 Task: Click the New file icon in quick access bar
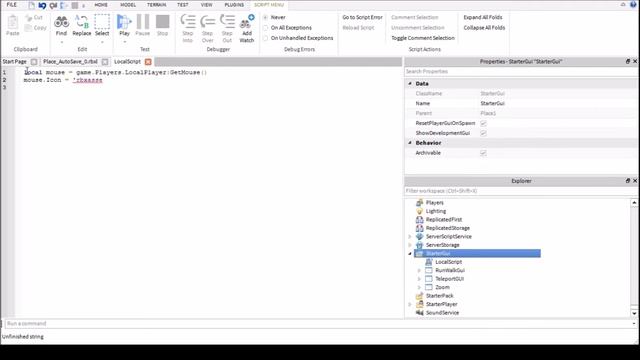31,5
